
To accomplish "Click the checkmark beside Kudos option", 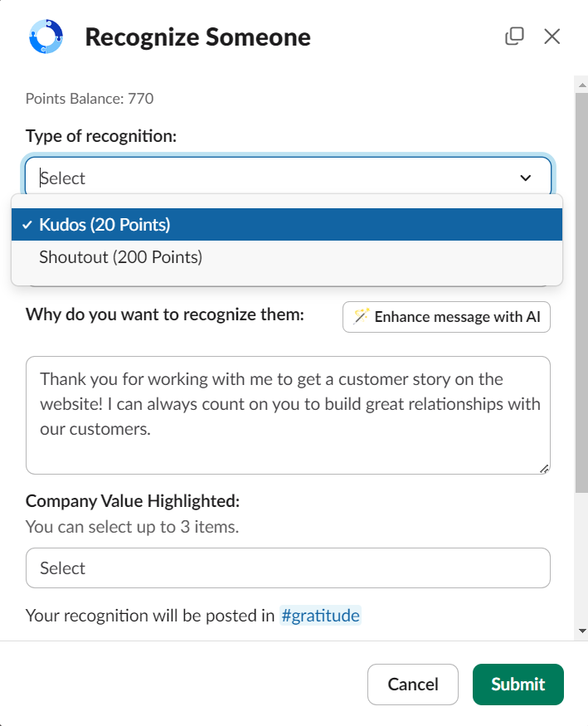I will [x=28, y=224].
